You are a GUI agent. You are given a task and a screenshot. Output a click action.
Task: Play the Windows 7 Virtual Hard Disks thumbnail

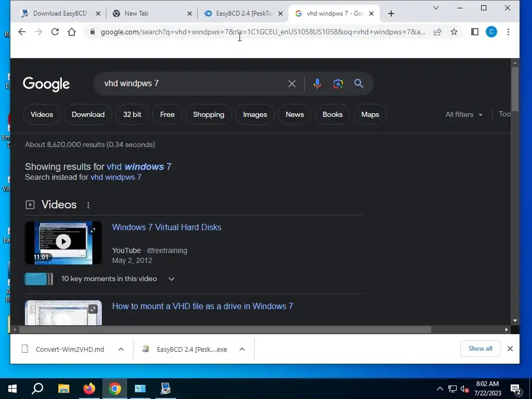(x=63, y=243)
